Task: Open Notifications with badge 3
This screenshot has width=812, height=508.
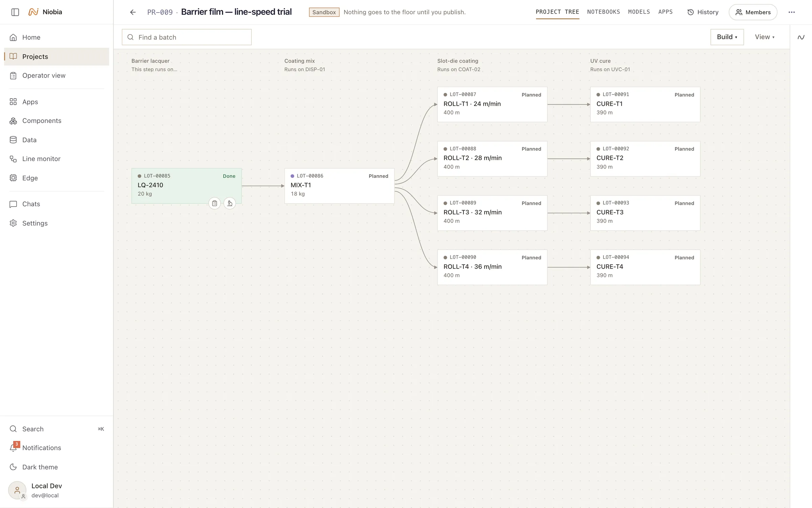Action: 57,448
